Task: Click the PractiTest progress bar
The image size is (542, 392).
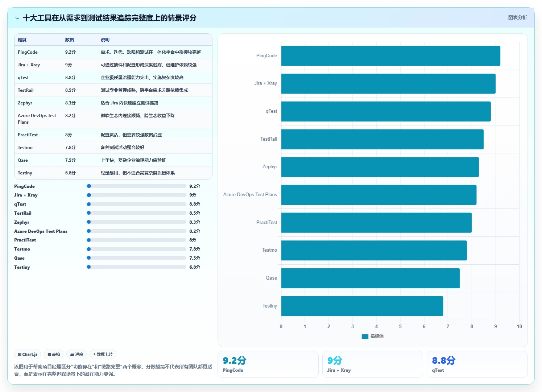Action: pos(136,240)
